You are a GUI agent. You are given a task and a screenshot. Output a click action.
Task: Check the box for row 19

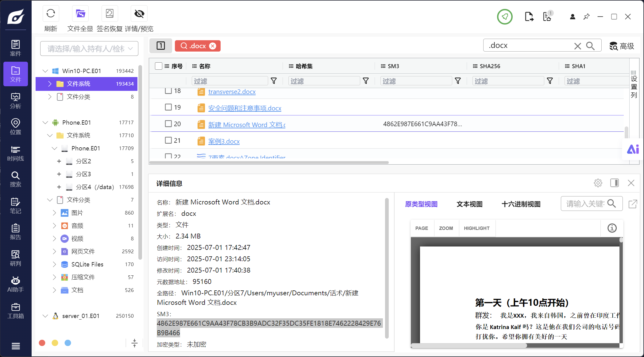[168, 107]
